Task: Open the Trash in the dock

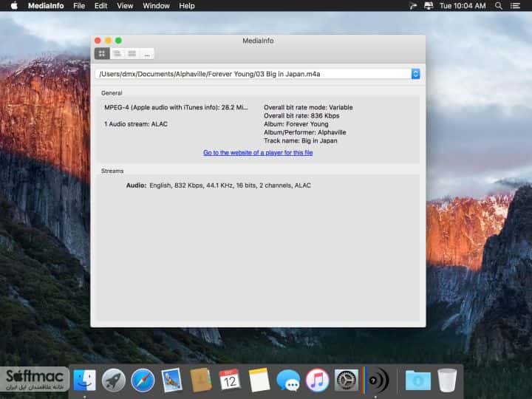Action: [x=447, y=381]
